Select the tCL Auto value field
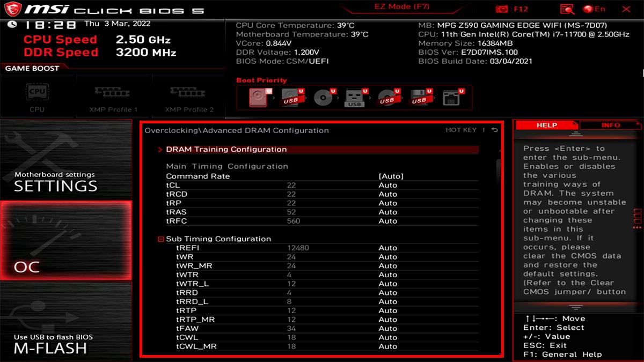The height and width of the screenshot is (362, 644). (388, 186)
